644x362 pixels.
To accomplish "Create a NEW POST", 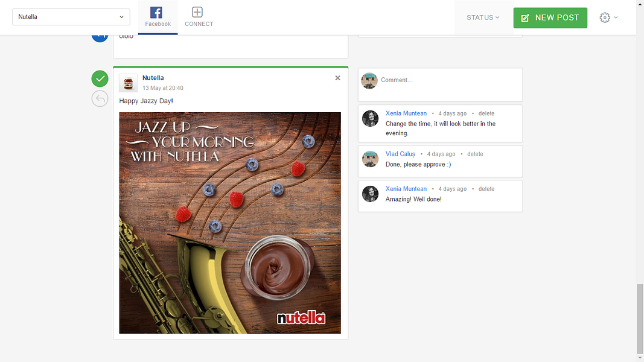I will tap(550, 17).
